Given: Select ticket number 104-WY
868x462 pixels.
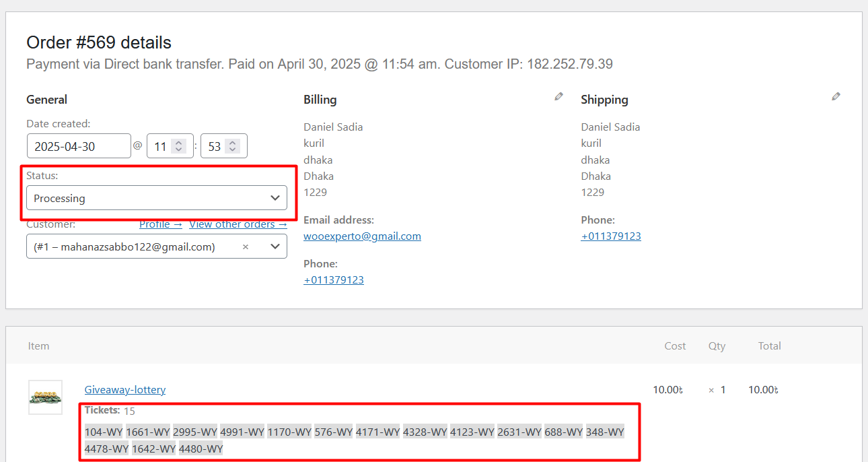Looking at the screenshot, I should pyautogui.click(x=104, y=432).
